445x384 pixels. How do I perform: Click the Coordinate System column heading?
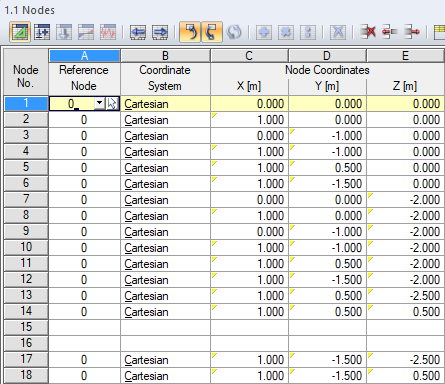pos(165,78)
